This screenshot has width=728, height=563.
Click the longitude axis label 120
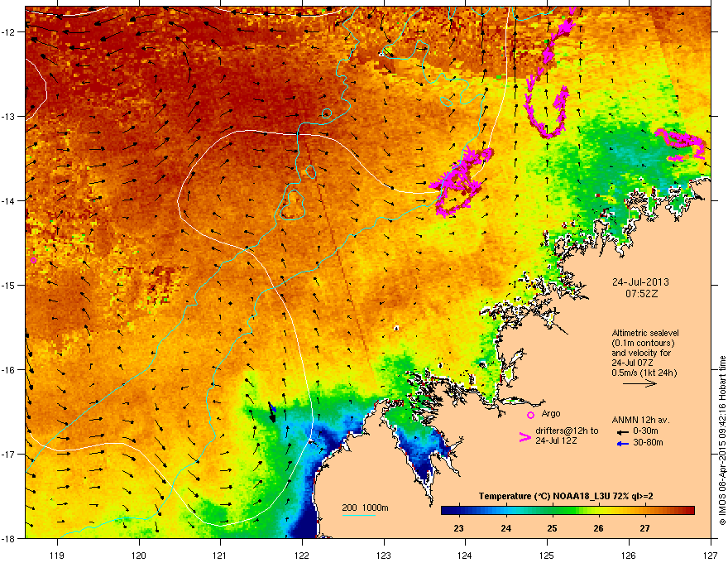139,555
